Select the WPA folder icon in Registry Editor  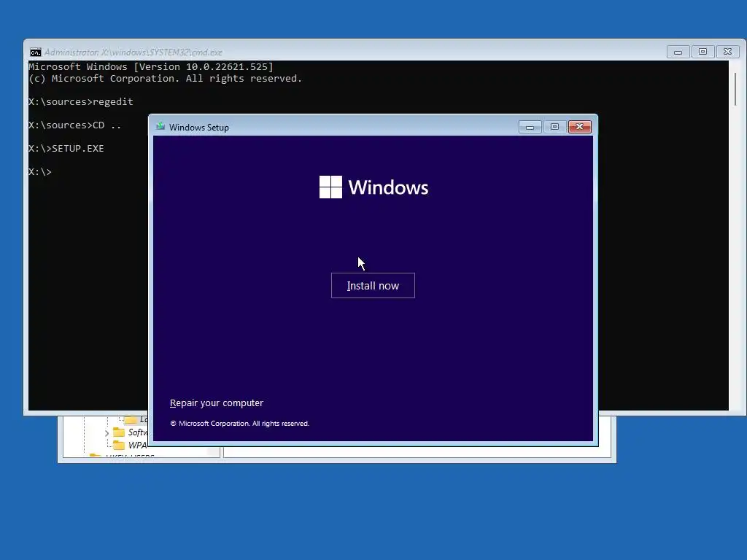119,446
